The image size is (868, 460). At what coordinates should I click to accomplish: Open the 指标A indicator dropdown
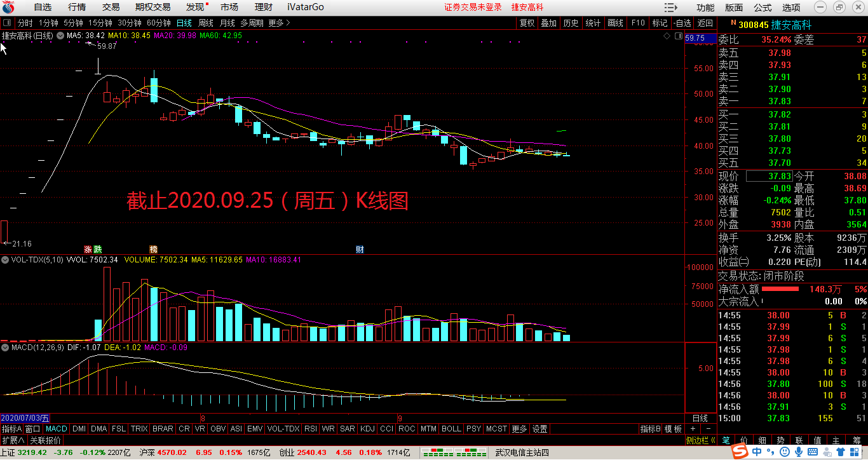pyautogui.click(x=11, y=429)
